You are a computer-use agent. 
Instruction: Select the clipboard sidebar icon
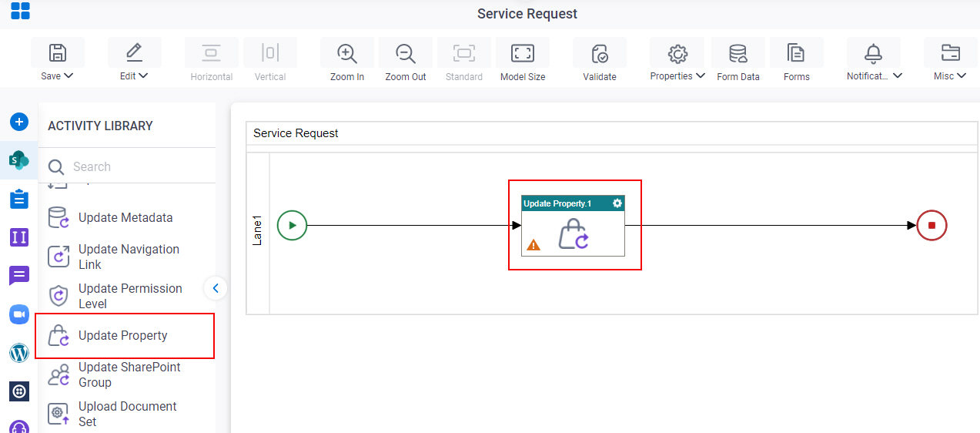point(19,199)
